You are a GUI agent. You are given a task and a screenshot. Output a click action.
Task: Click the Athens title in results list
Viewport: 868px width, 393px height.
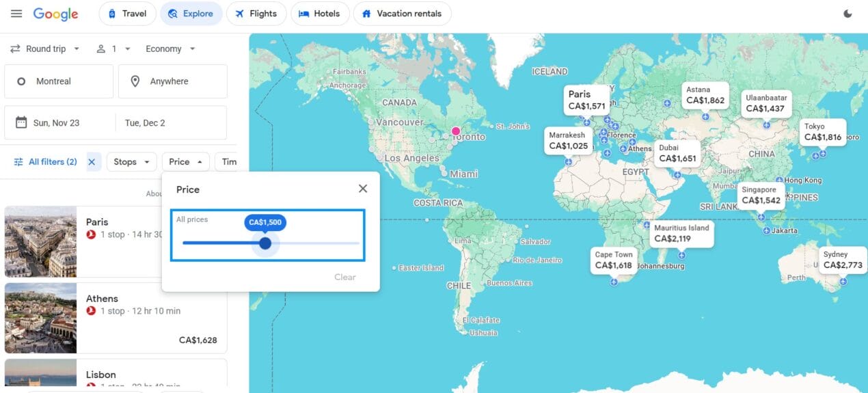tap(102, 299)
